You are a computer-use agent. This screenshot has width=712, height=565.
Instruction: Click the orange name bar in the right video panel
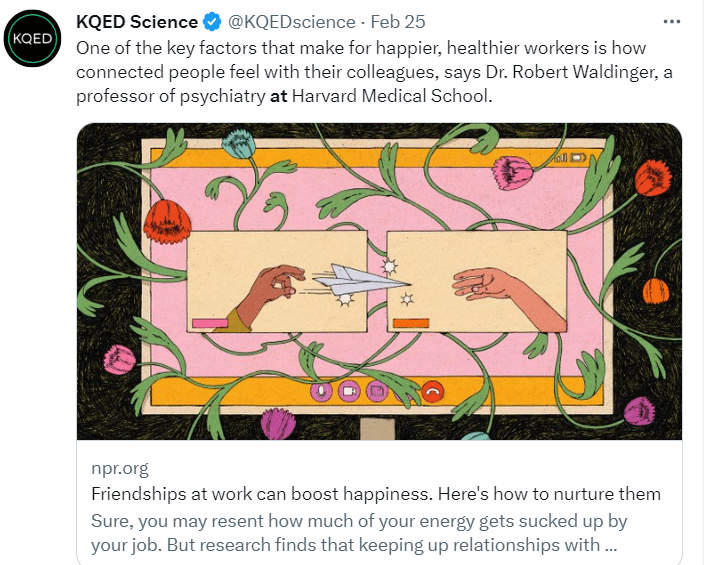point(410,323)
